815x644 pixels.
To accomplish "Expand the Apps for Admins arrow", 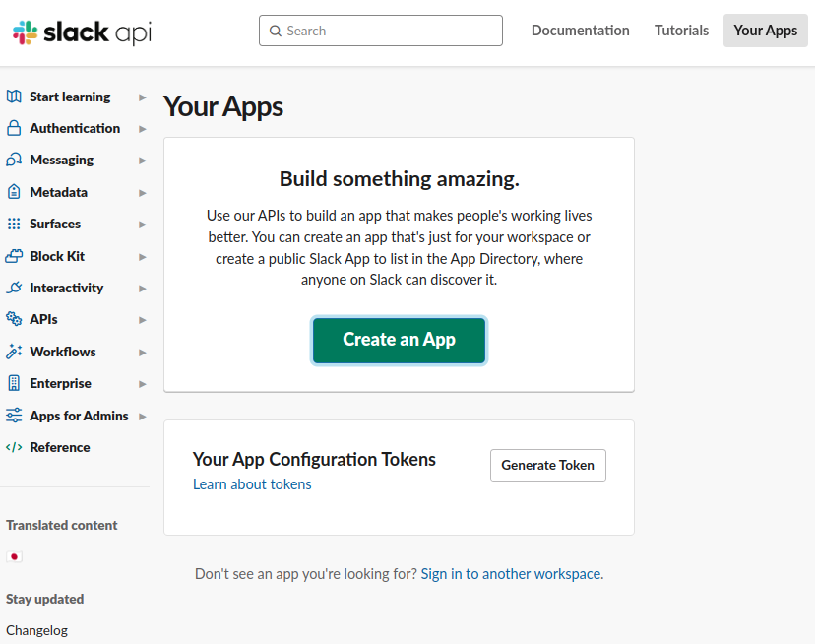I will pyautogui.click(x=143, y=417).
